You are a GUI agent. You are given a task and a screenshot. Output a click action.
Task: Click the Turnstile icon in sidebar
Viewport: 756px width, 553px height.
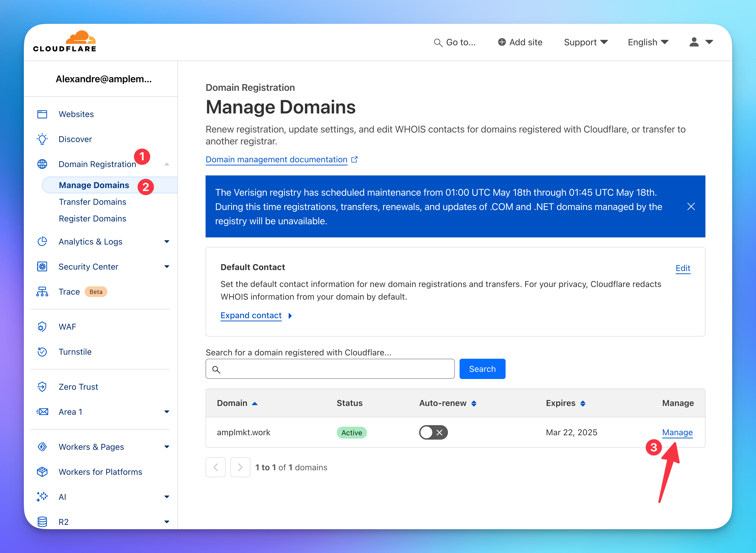click(x=42, y=352)
